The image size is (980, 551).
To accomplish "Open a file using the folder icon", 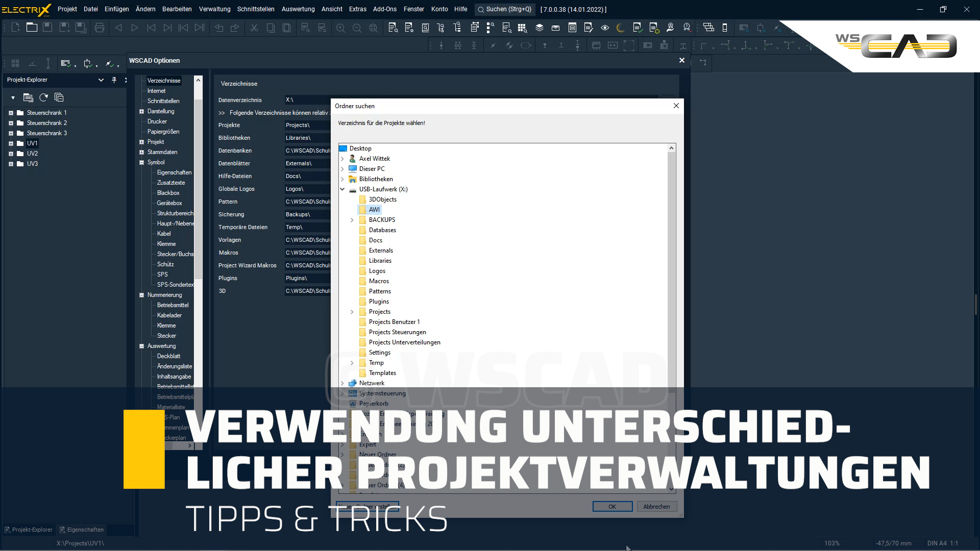I will (x=32, y=28).
